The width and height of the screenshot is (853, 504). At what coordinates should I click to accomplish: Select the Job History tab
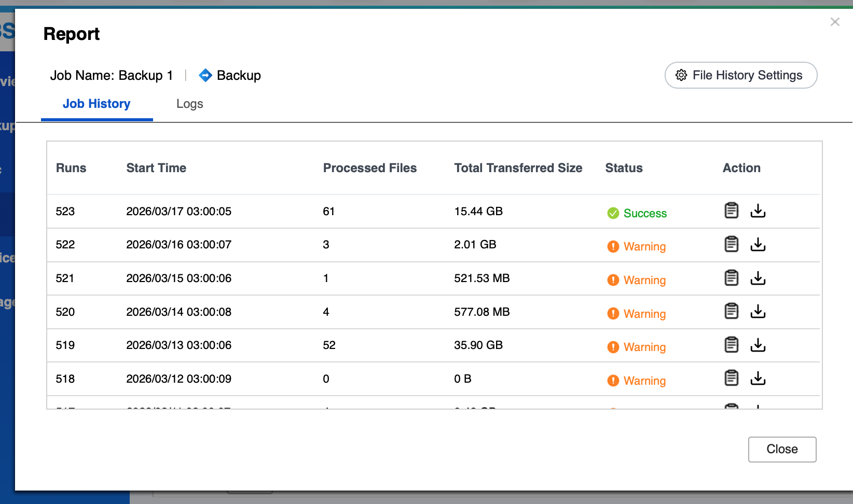(97, 104)
